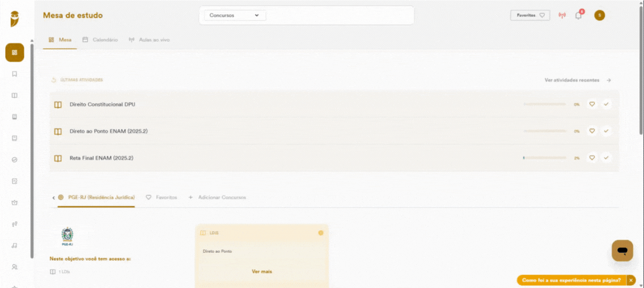Screen dimensions: 644x288
Task: Click Ver mais on the LDIs card
Action: pyautogui.click(x=262, y=272)
